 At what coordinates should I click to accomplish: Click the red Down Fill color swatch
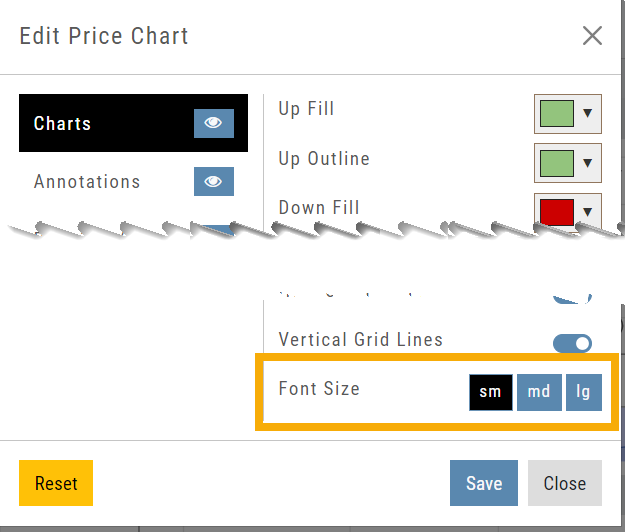click(x=557, y=210)
